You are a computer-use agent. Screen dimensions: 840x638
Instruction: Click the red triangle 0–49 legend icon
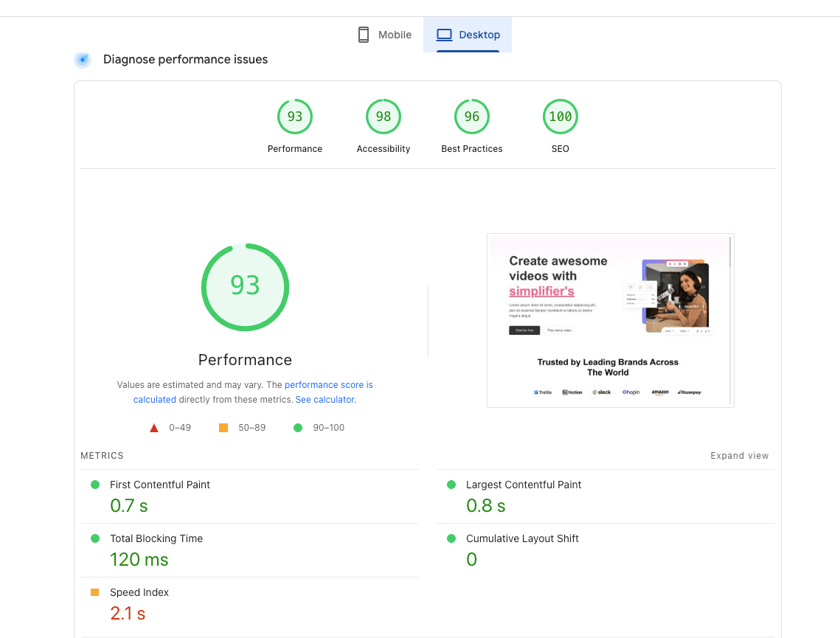pyautogui.click(x=153, y=428)
